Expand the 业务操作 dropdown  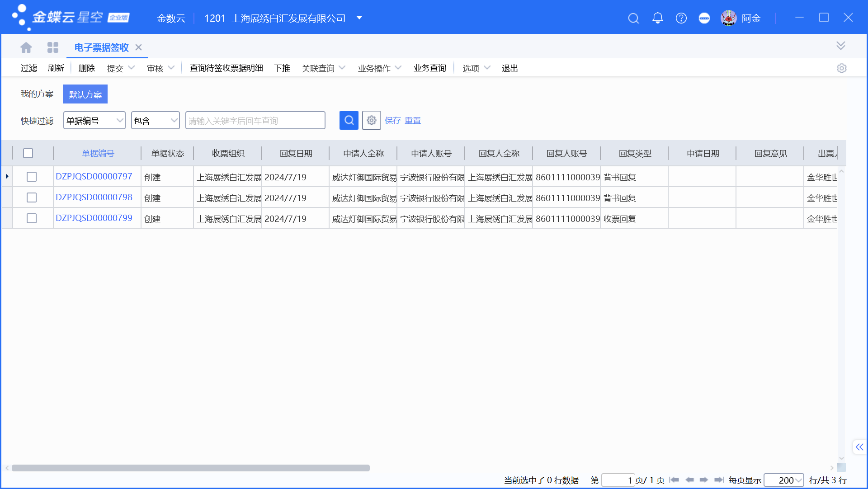coord(398,68)
